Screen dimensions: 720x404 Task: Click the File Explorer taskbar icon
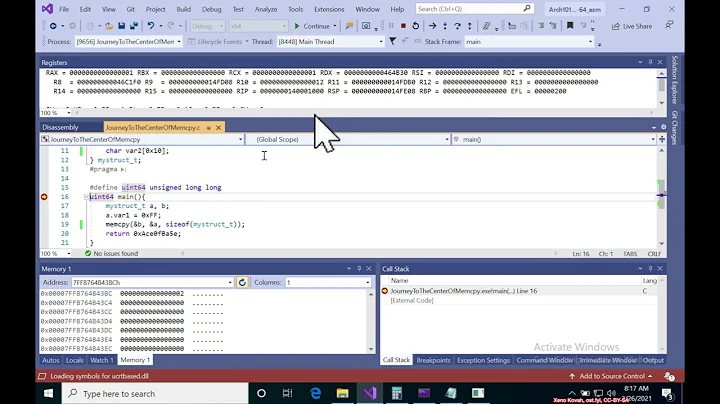343,393
